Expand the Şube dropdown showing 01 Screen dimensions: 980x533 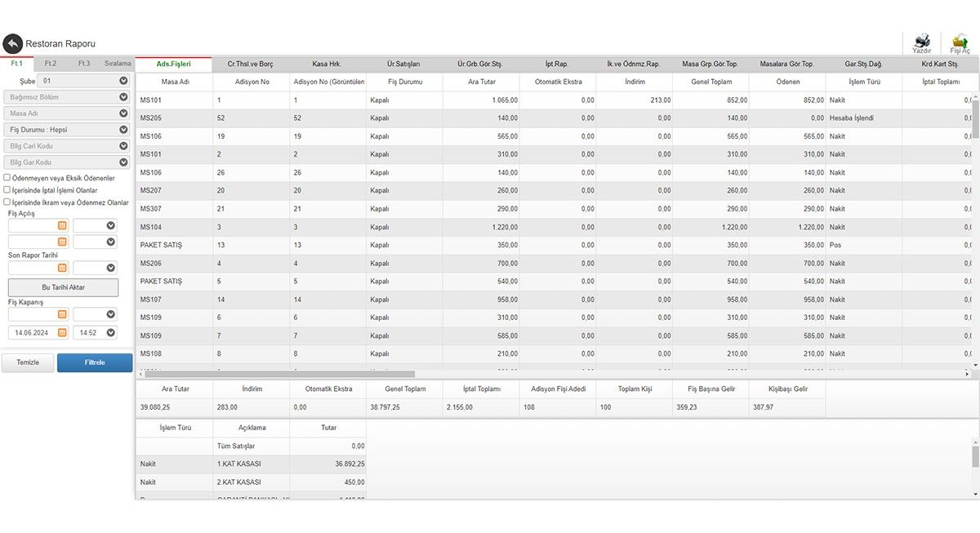[x=123, y=81]
